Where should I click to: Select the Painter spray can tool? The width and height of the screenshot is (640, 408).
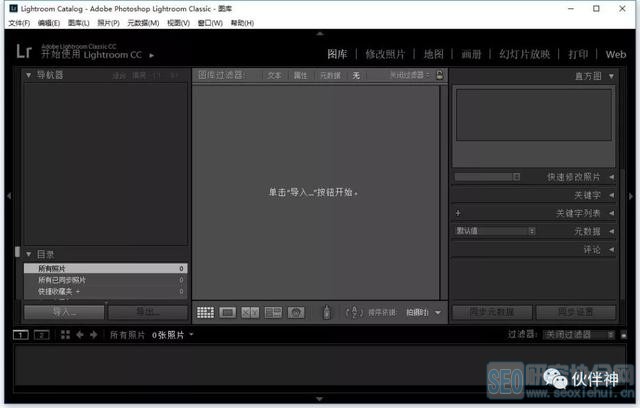click(327, 313)
